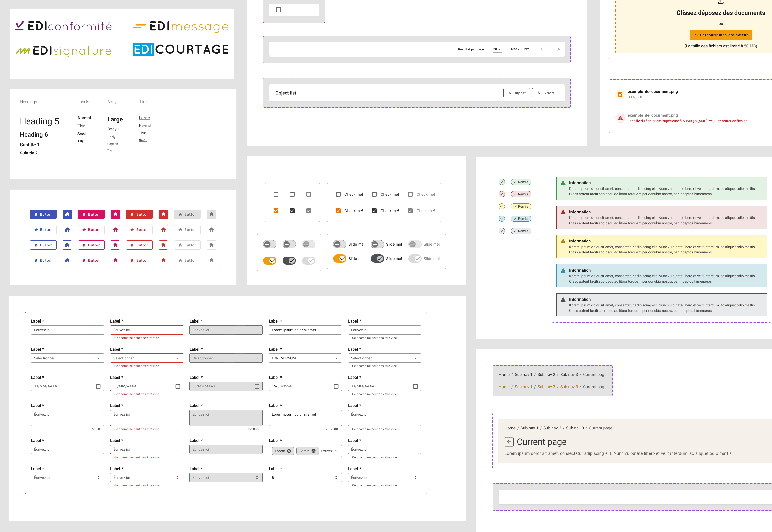Open the results per page '20' dropdown
This screenshot has width=772, height=532.
(x=497, y=49)
